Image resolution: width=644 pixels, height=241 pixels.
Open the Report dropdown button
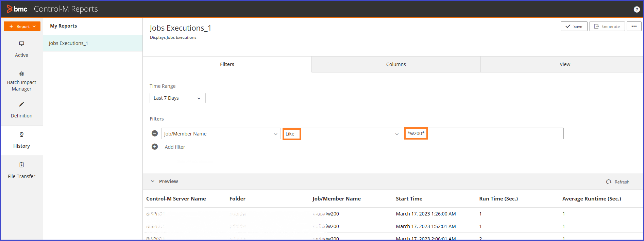click(x=22, y=26)
